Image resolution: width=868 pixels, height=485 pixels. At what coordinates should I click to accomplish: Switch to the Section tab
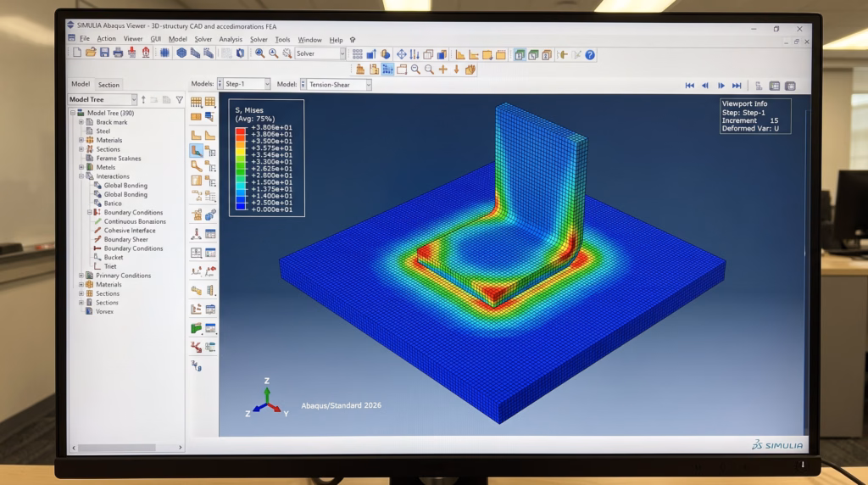pyautogui.click(x=108, y=85)
